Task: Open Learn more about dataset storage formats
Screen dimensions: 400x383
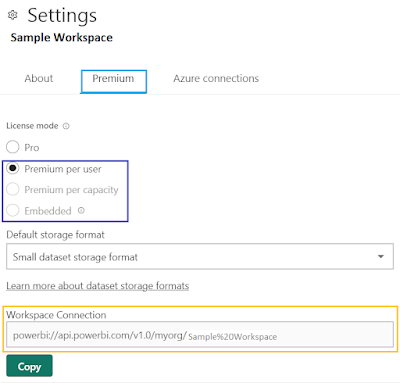Action: click(98, 286)
